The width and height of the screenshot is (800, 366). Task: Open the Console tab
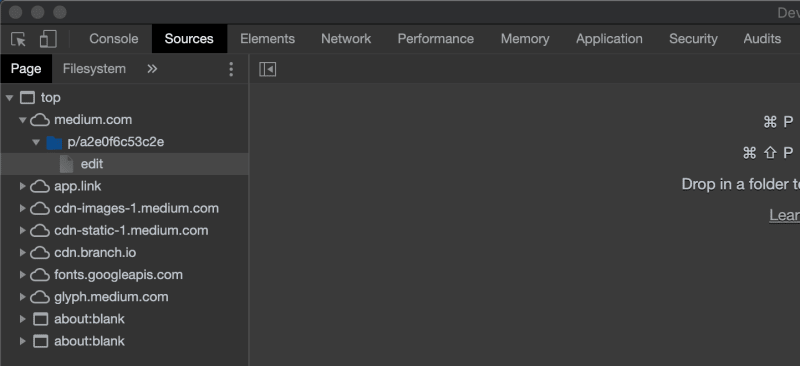click(x=114, y=39)
